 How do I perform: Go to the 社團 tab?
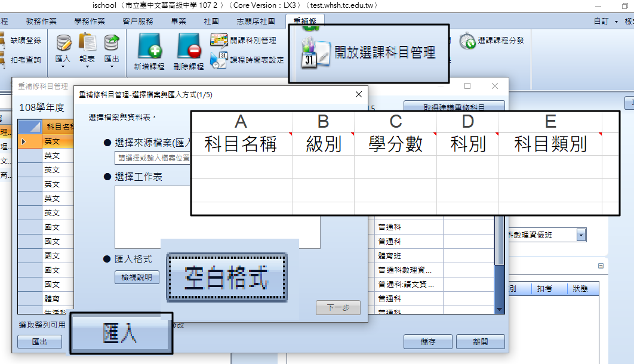point(211,21)
